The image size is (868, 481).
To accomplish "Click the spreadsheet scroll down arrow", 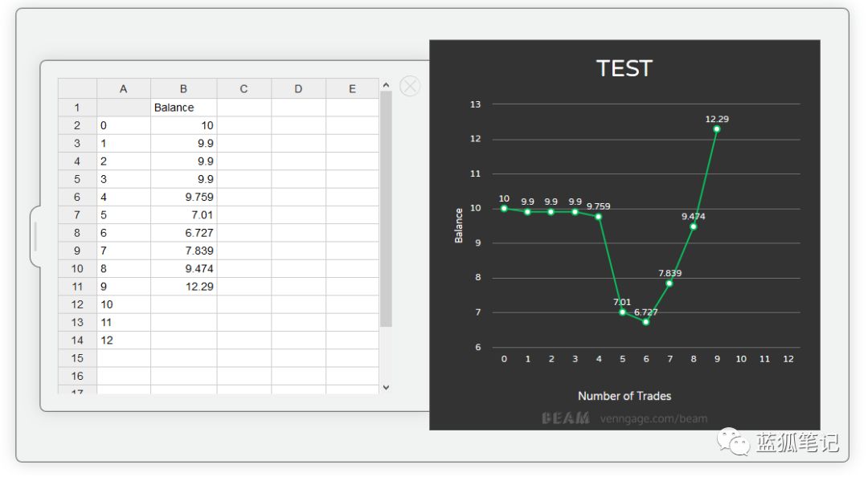I will (386, 388).
